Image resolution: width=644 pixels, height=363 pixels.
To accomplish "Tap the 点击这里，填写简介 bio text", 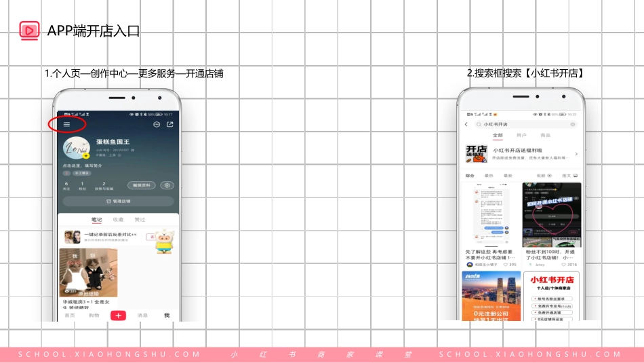I will click(x=83, y=166).
